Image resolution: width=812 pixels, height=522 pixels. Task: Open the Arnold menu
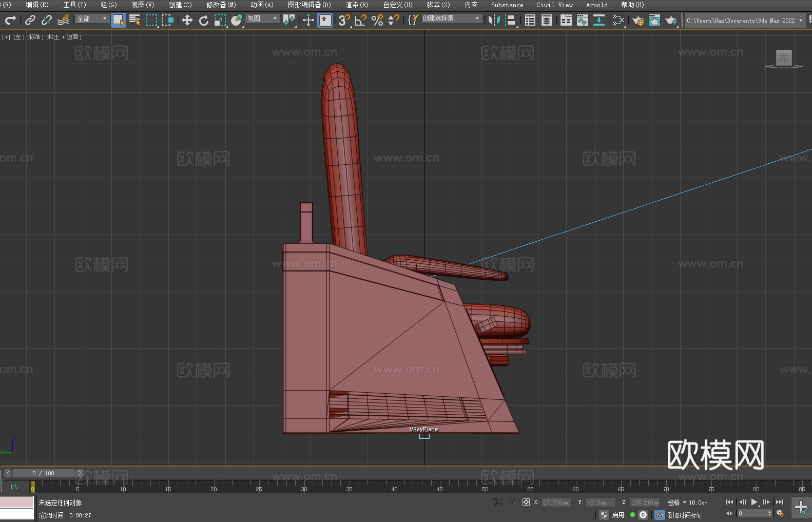tap(596, 5)
